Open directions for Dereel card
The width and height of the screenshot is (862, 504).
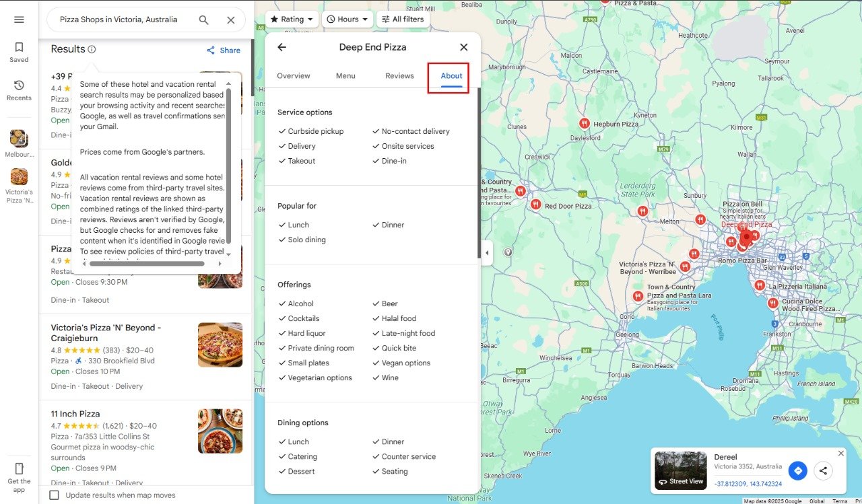798,470
